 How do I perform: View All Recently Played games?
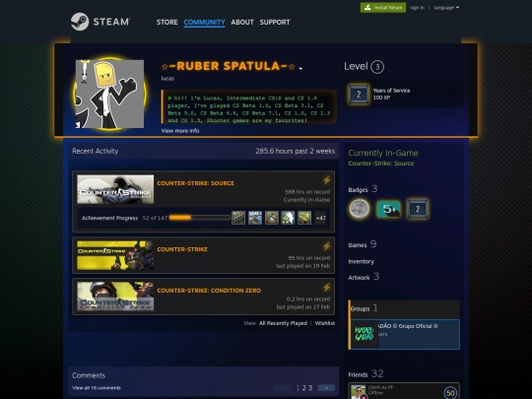[x=283, y=323]
